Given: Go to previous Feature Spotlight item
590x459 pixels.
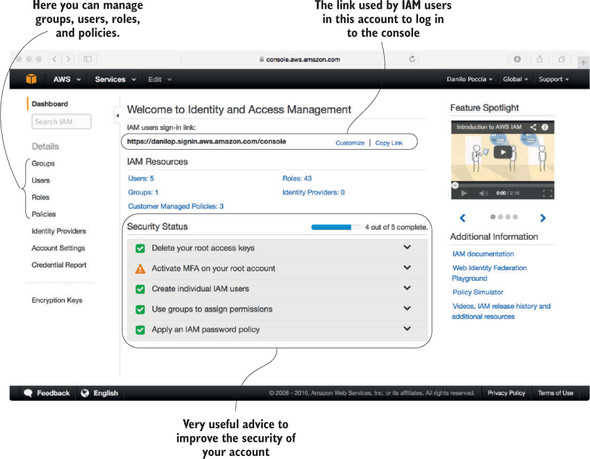Looking at the screenshot, I should 462,218.
